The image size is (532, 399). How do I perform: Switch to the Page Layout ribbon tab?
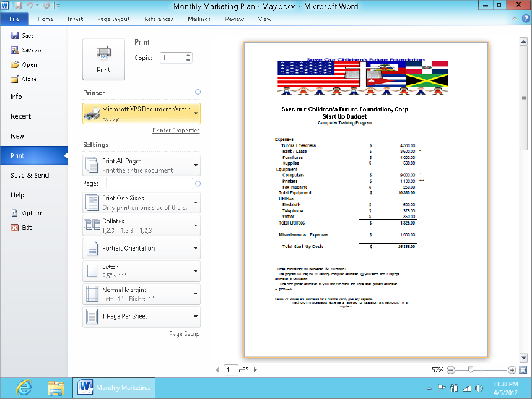(113, 19)
